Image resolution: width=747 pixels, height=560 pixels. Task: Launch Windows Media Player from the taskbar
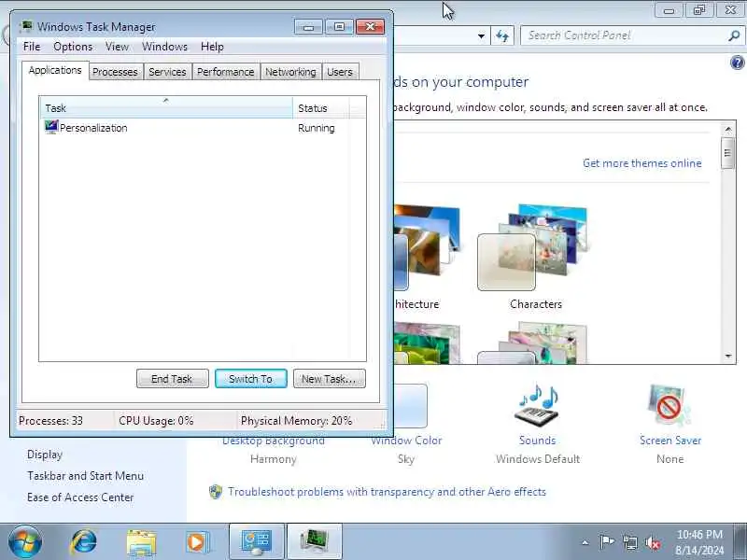(197, 542)
